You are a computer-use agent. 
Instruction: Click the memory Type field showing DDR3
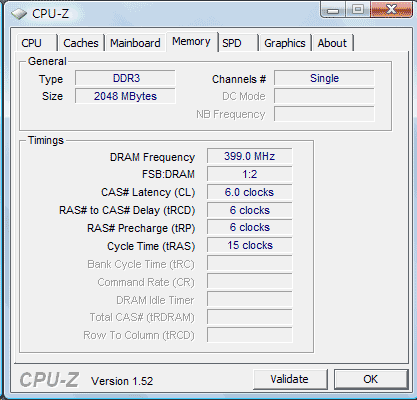[125, 78]
